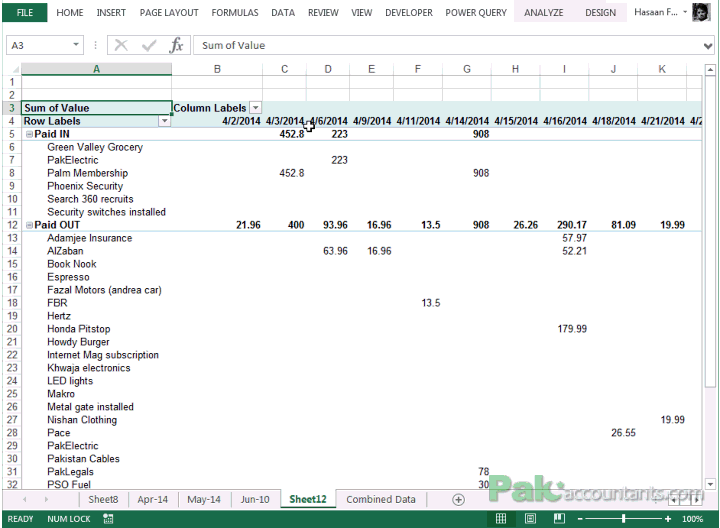720x528 pixels.
Task: Switch to Apr-14 worksheet tab
Action: tap(152, 500)
